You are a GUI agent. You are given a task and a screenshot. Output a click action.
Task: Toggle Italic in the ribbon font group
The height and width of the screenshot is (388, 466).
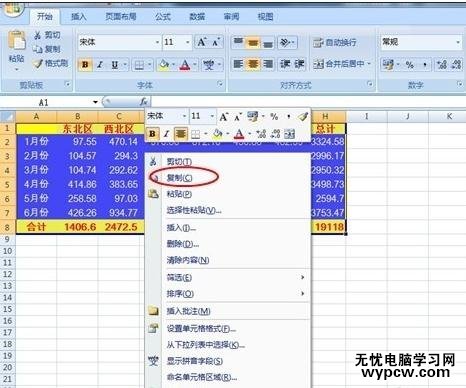click(x=100, y=65)
